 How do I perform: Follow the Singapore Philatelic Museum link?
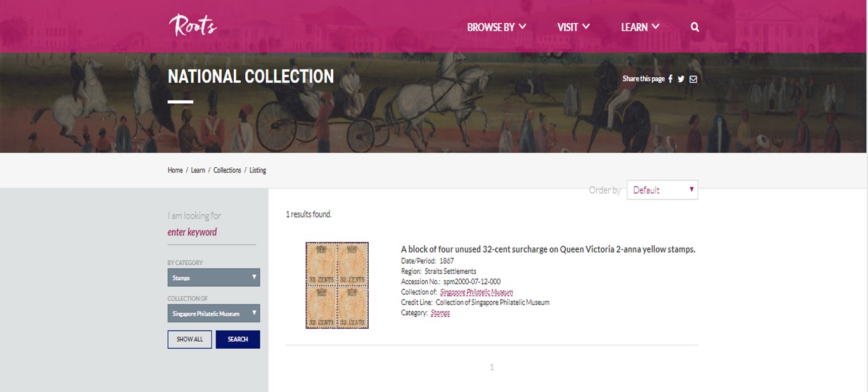[476, 292]
